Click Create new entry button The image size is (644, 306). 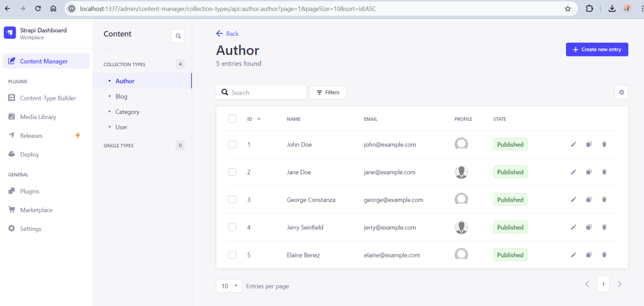[596, 49]
